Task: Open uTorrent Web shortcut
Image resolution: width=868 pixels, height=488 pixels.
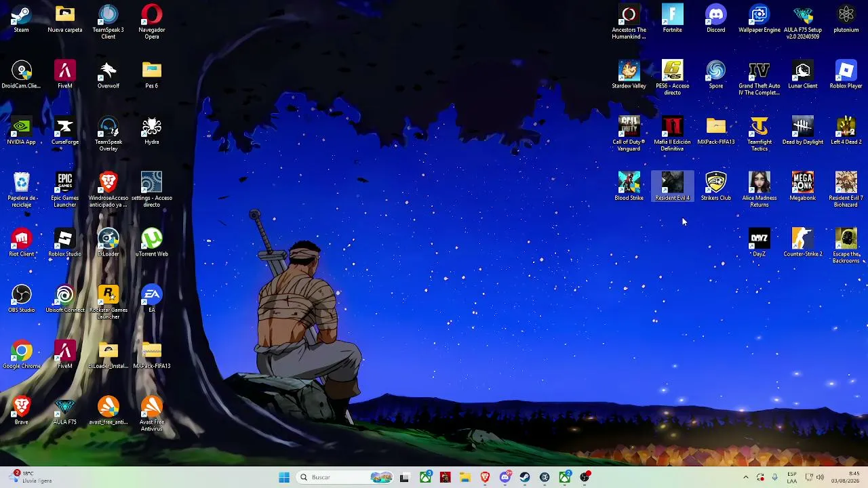Action: [x=152, y=243]
